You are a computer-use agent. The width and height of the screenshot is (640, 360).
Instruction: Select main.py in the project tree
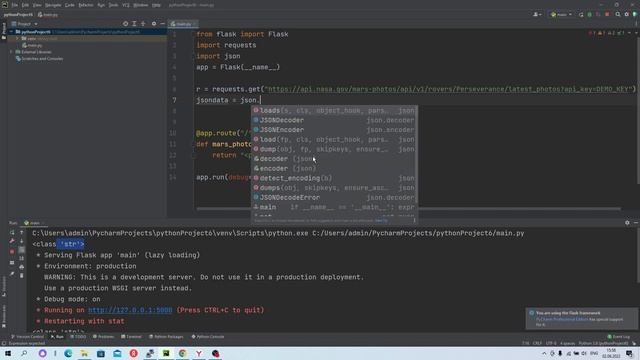tap(32, 45)
